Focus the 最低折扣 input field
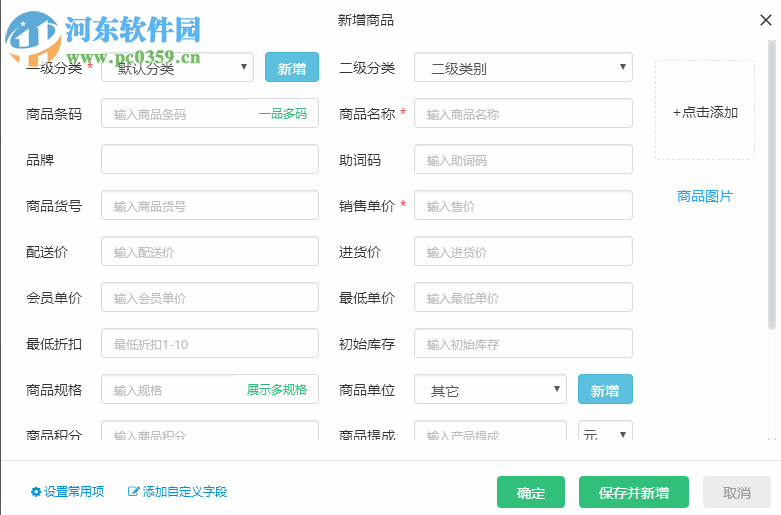The height and width of the screenshot is (515, 781). point(210,343)
